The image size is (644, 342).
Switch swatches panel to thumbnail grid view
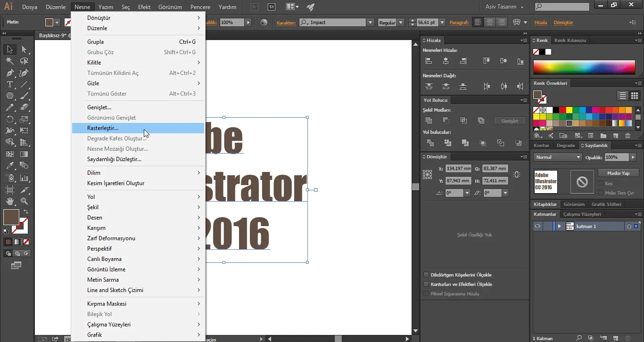(x=634, y=96)
